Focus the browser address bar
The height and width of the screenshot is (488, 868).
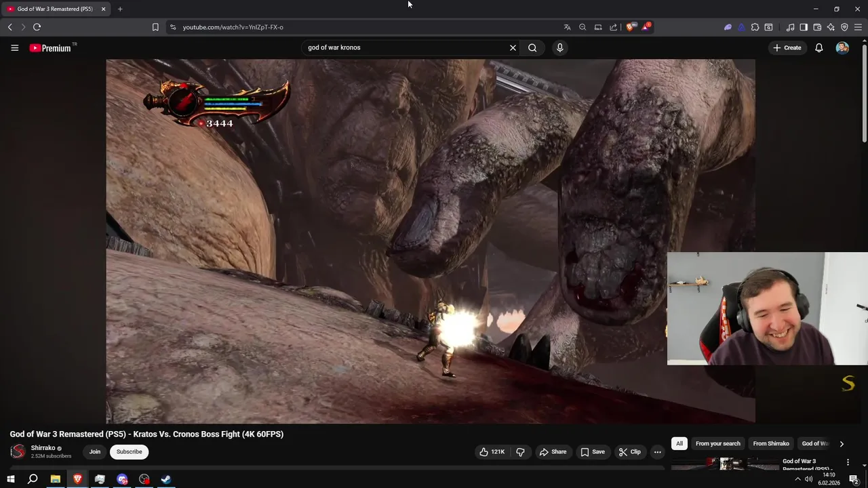tap(366, 27)
